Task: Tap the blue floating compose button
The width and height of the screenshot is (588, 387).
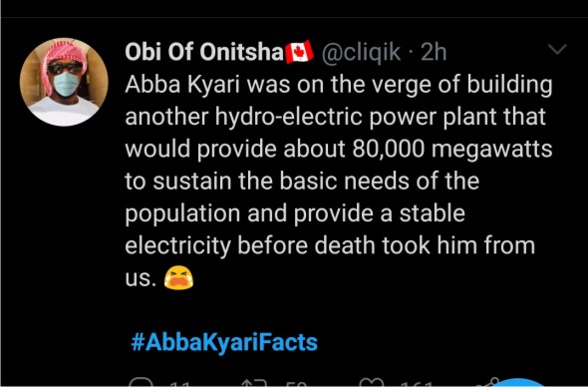Action: 519,382
